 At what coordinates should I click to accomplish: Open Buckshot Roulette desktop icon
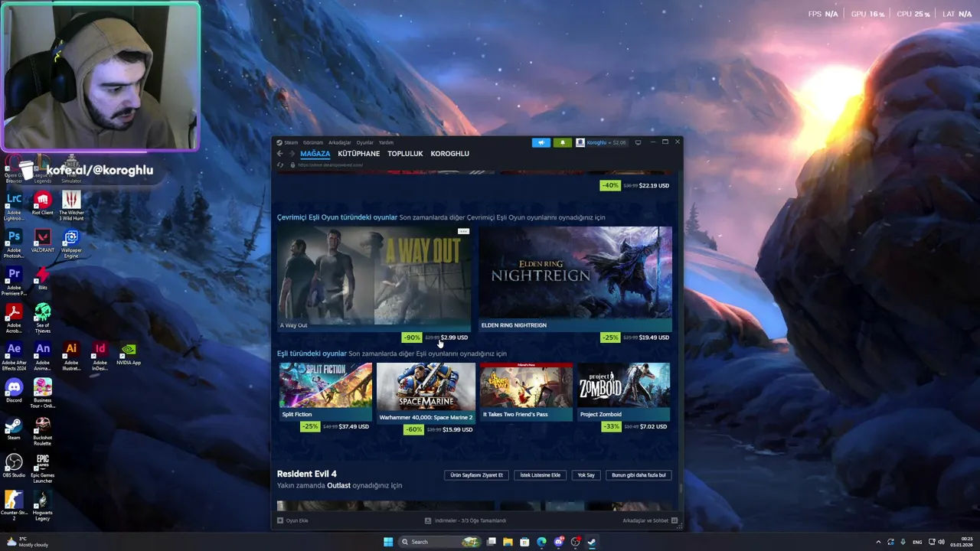click(42, 431)
